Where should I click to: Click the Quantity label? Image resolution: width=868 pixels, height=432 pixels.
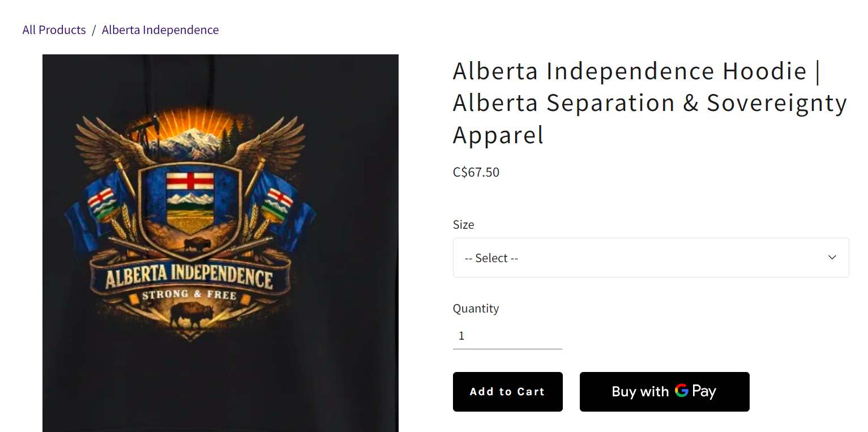click(x=476, y=309)
